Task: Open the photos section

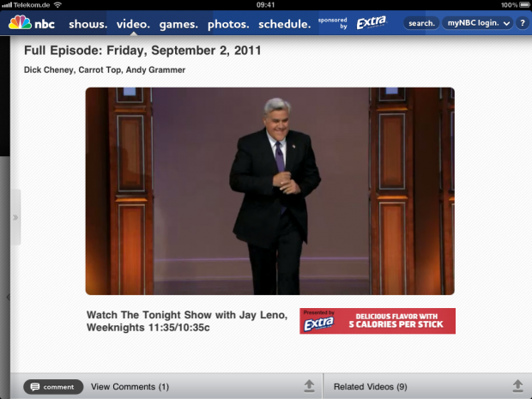Action: point(228,24)
